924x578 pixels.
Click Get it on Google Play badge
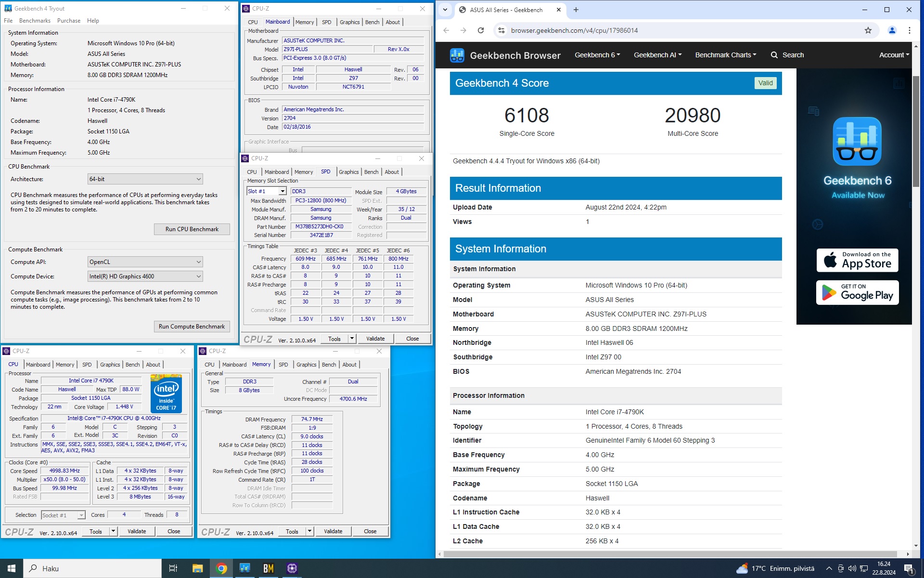pyautogui.click(x=857, y=292)
